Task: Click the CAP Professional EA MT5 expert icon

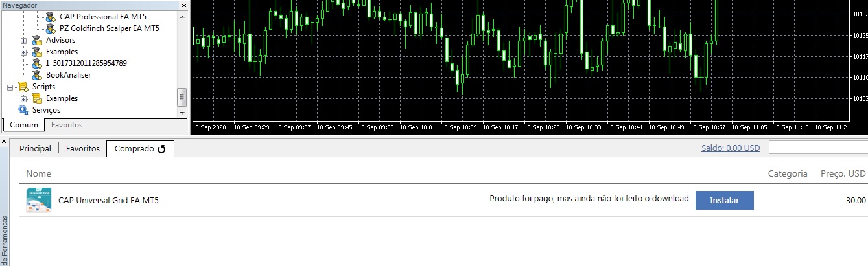Action: click(51, 17)
